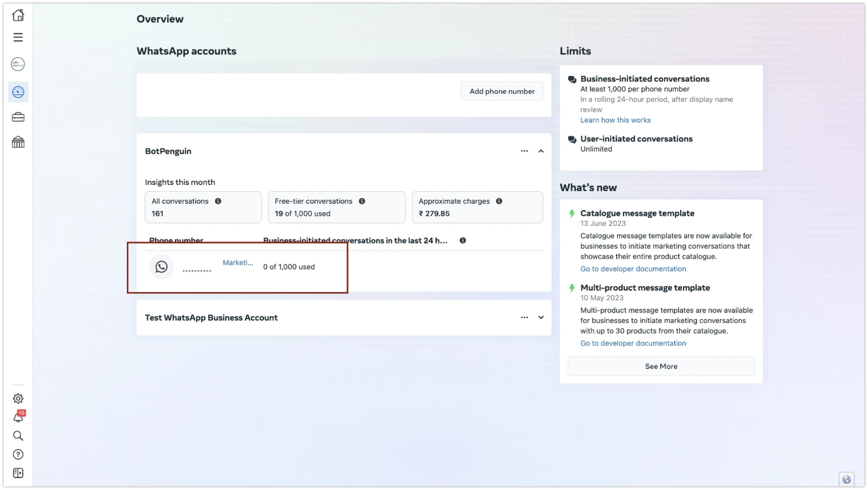Image resolution: width=868 pixels, height=490 pixels.
Task: Click See More in What's new
Action: pos(661,366)
